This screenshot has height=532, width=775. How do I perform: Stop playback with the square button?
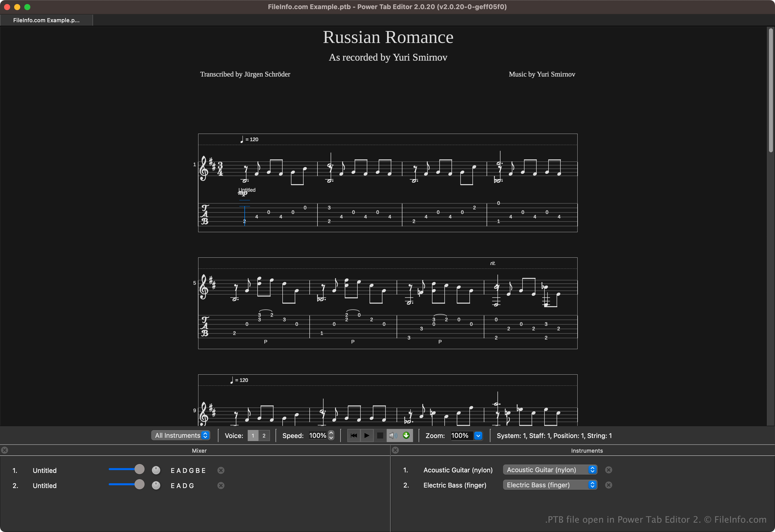tap(380, 435)
